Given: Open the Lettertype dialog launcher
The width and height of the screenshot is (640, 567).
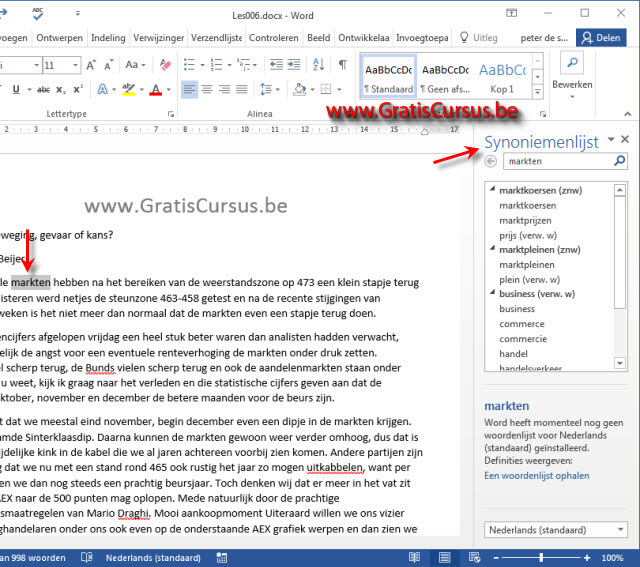Looking at the screenshot, I should (x=171, y=114).
